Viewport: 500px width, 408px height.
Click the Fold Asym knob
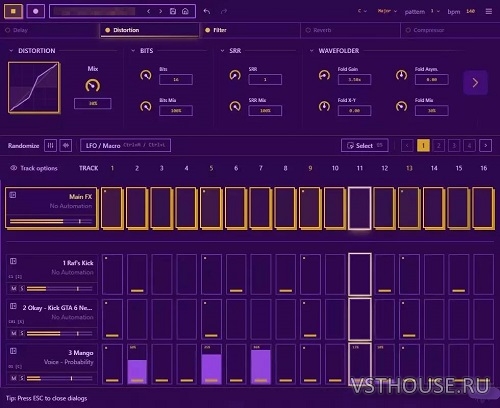(401, 75)
